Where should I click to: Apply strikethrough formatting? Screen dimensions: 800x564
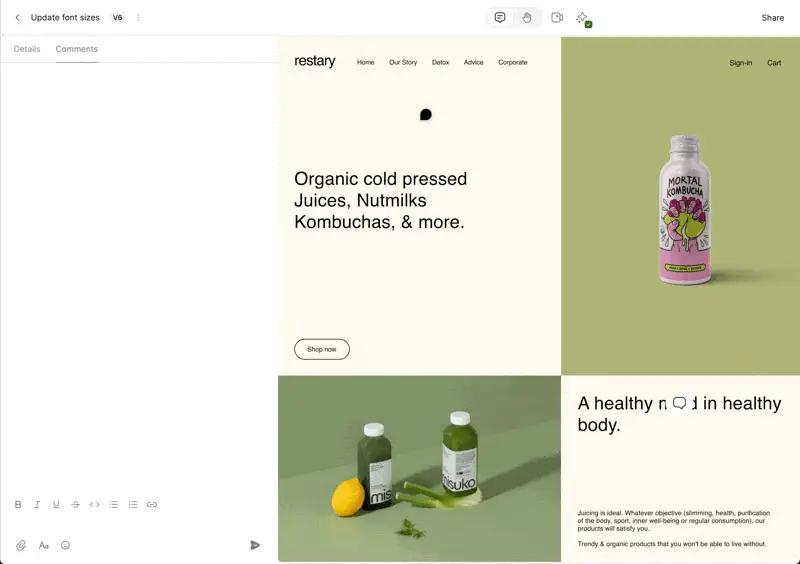pyautogui.click(x=76, y=504)
